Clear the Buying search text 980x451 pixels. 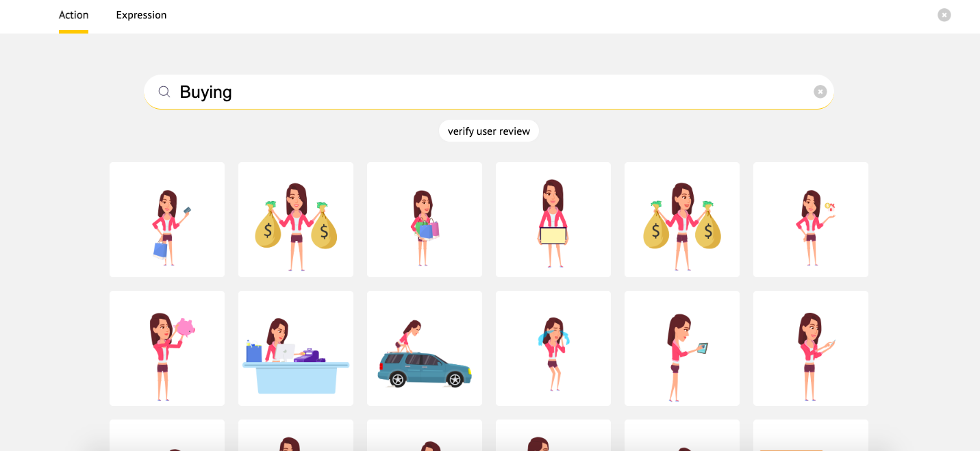click(x=820, y=92)
